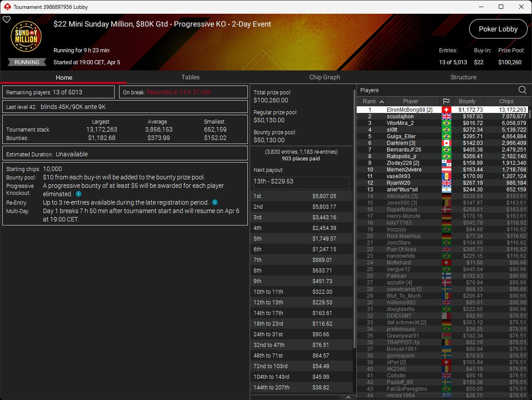The width and height of the screenshot is (532, 400).
Task: Click the Switzerland flag next to ElronMcBong88
Action: coord(446,110)
